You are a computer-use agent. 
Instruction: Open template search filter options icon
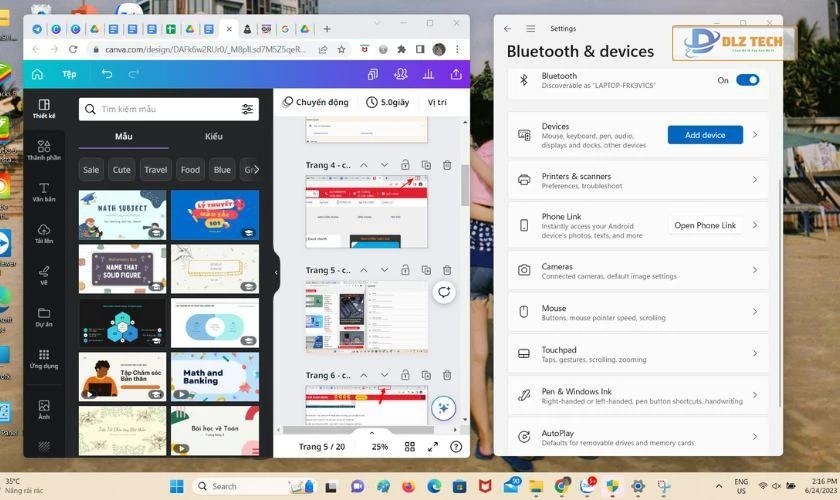(x=247, y=109)
